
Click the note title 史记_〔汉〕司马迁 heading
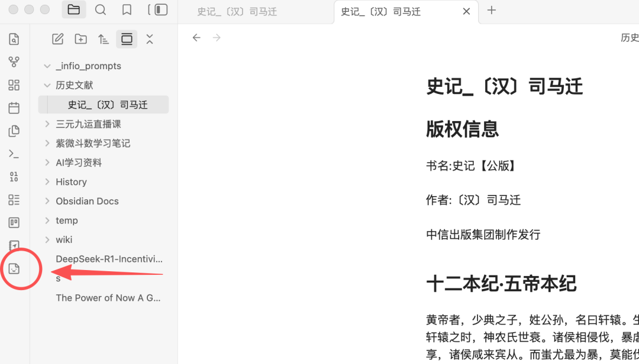(505, 86)
